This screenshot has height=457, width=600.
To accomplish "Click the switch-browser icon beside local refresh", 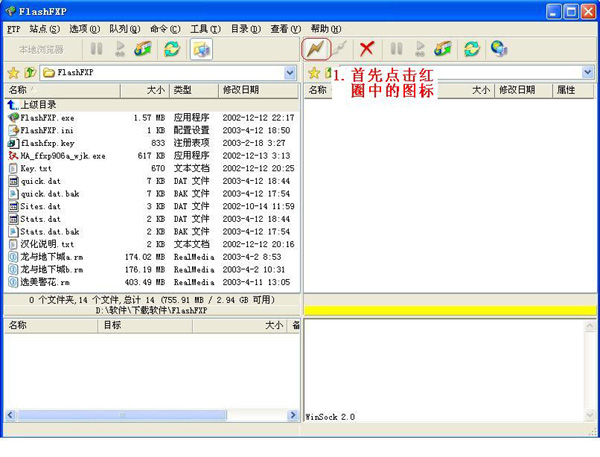I will coord(201,48).
